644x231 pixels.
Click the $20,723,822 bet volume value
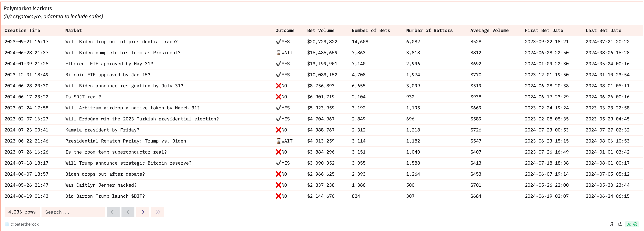322,42
